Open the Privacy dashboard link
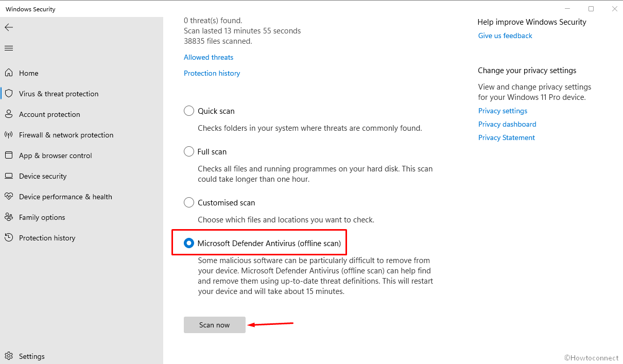 click(x=507, y=124)
